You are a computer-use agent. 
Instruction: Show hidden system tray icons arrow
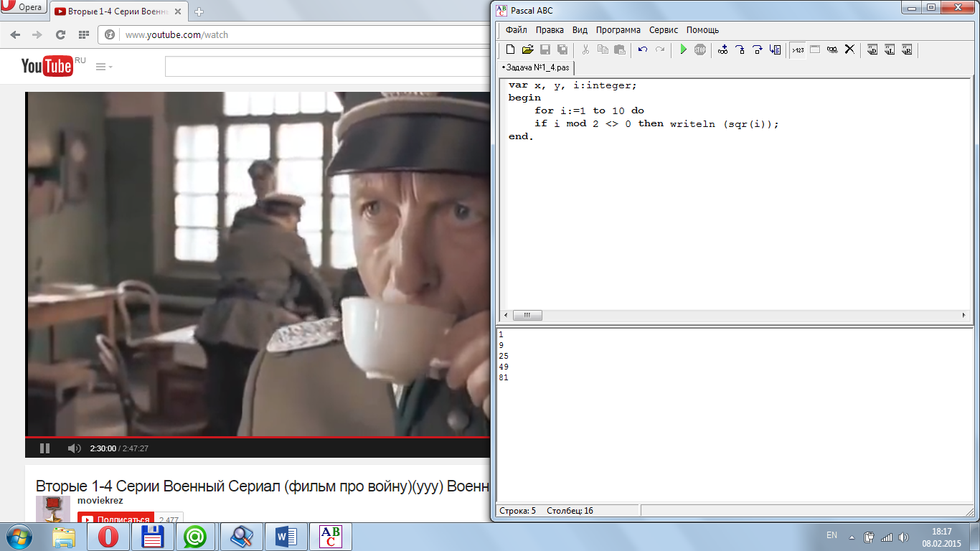coord(852,537)
